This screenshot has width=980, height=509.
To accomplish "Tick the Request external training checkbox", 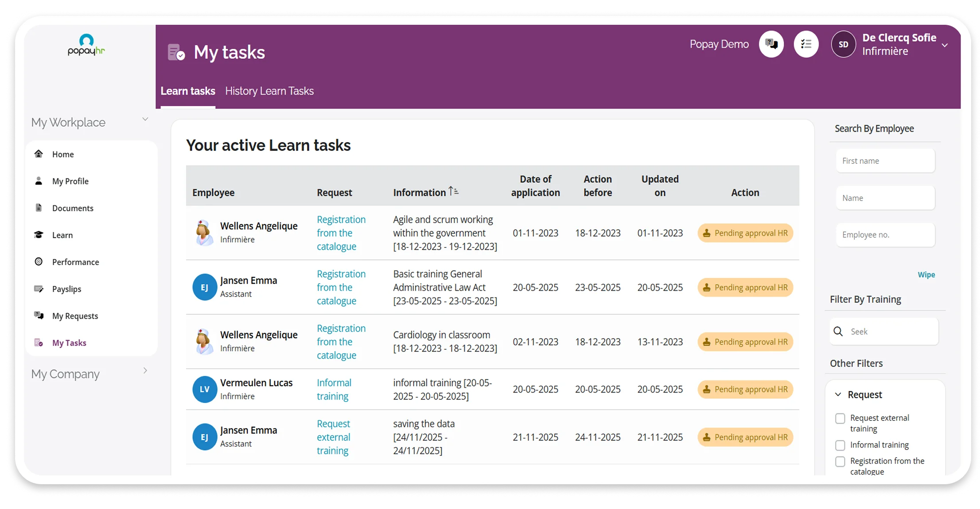I will 840,418.
